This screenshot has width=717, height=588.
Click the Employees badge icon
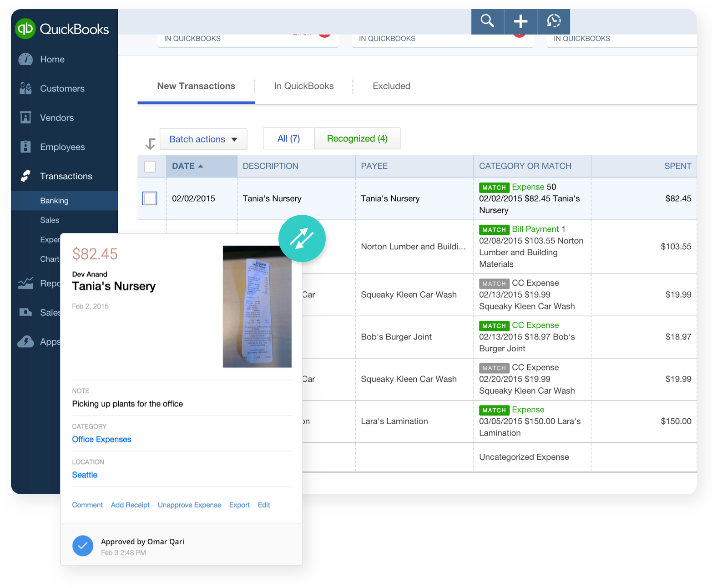(25, 147)
